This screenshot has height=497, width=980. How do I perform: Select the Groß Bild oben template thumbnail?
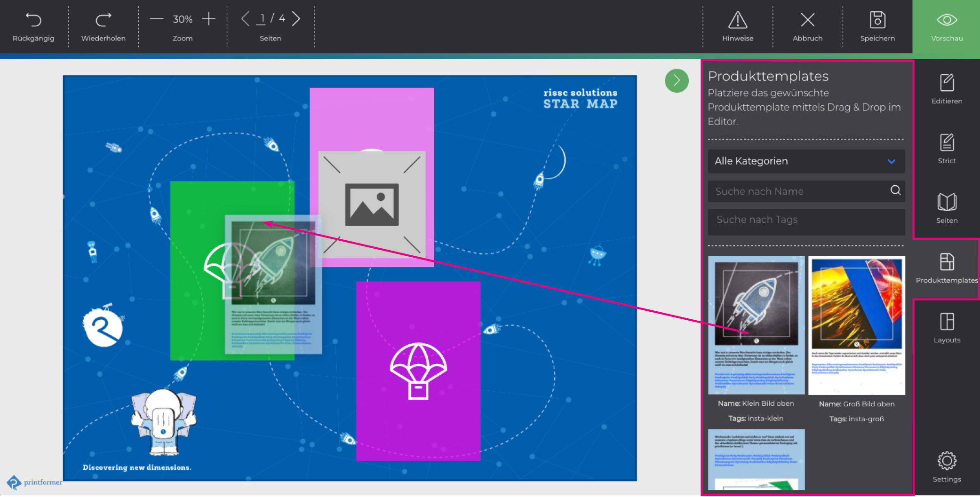pyautogui.click(x=856, y=325)
